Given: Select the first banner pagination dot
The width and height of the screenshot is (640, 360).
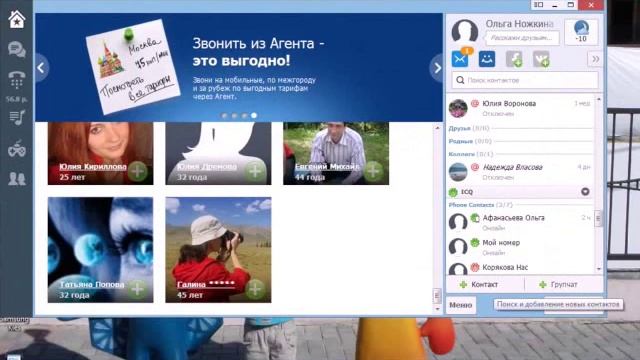Looking at the screenshot, I should [224, 116].
